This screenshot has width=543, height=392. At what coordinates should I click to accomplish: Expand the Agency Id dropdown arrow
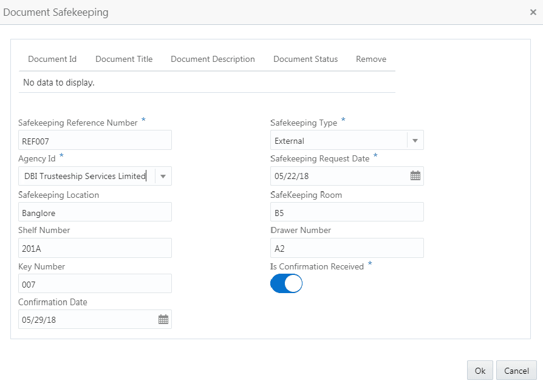point(163,176)
